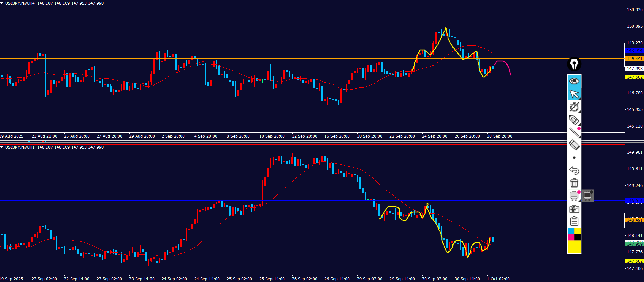The width and height of the screenshot is (644, 282).
Task: Click the yellow 147.582 price label on H1
Action: click(x=634, y=261)
